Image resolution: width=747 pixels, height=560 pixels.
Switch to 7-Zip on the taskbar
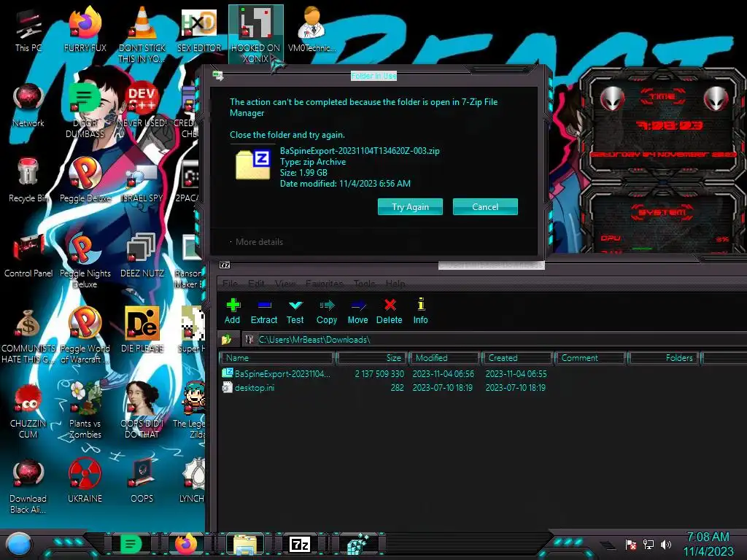tap(300, 544)
